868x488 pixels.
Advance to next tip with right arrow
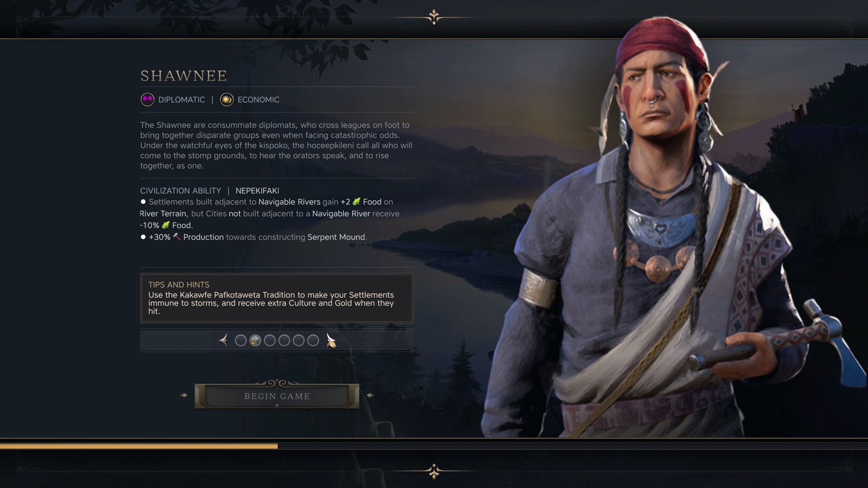pos(331,341)
